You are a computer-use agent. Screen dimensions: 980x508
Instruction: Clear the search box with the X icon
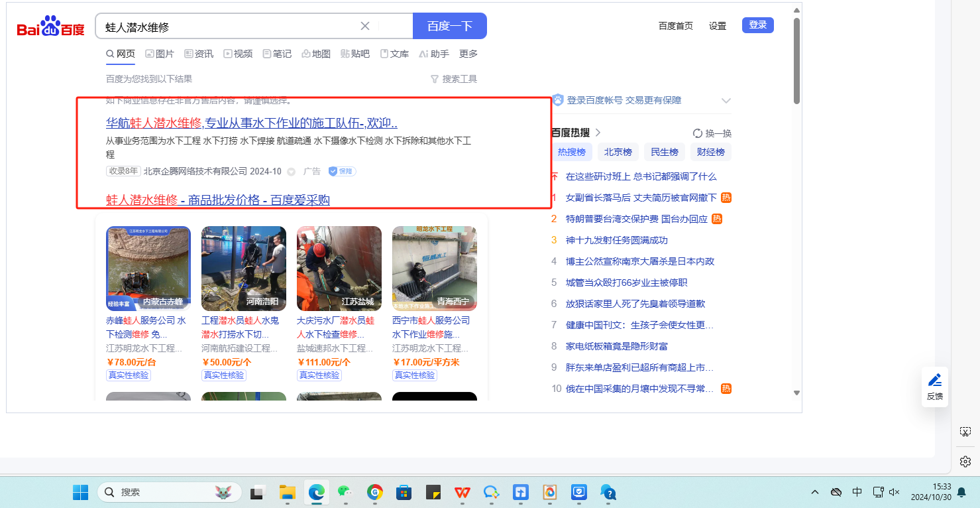point(365,26)
